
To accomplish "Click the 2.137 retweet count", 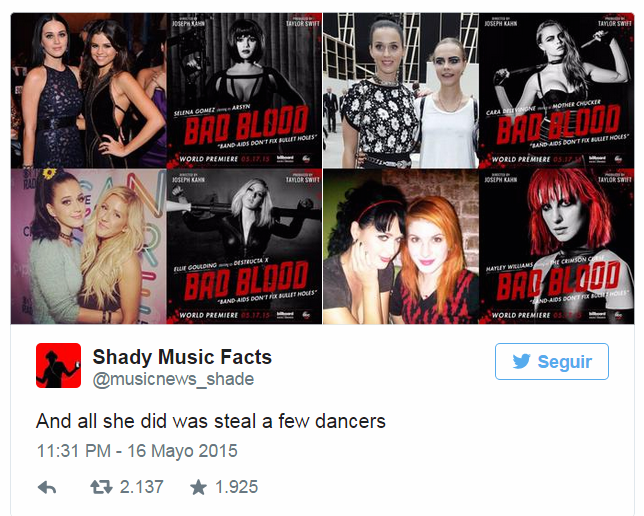I will pyautogui.click(x=142, y=487).
